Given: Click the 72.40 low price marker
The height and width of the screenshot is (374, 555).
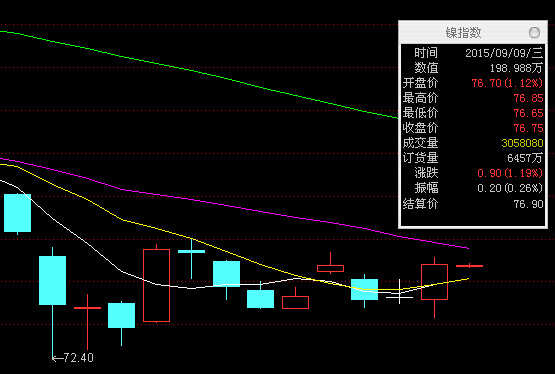Looking at the screenshot, I should 73,358.
